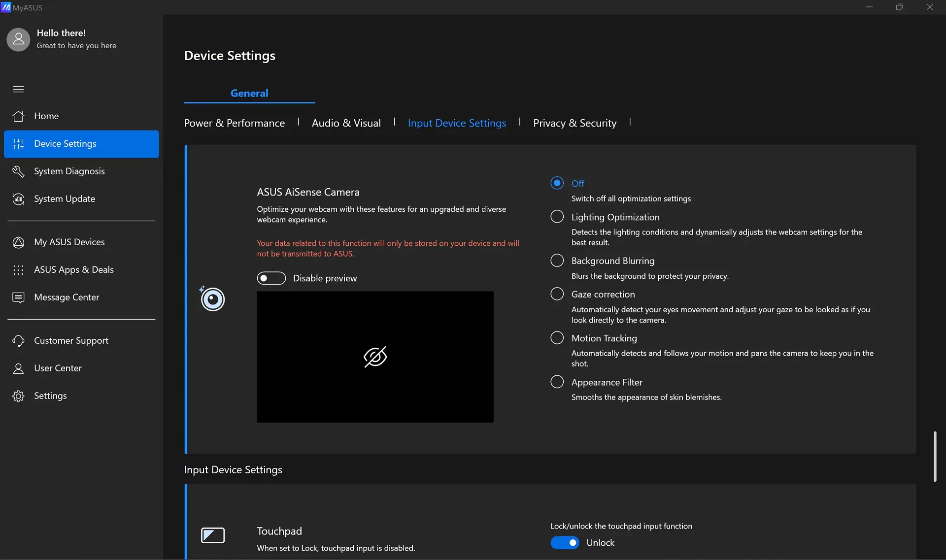
Task: Minimize the MyASUS window
Action: (869, 7)
